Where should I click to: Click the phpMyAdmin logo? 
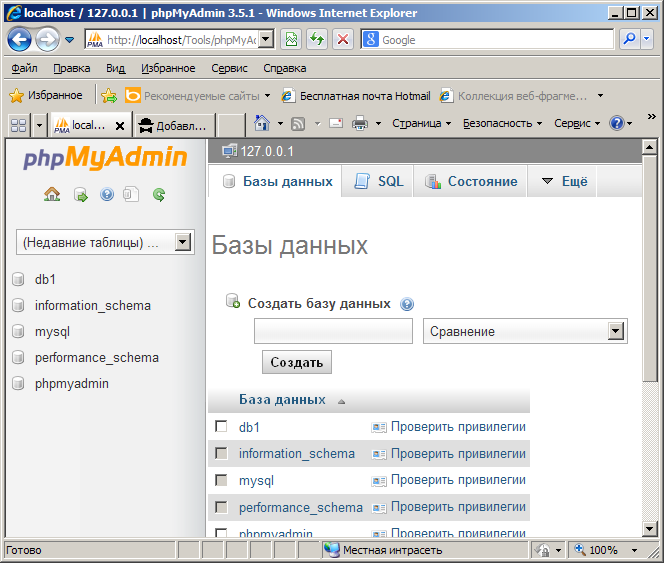click(x=105, y=157)
